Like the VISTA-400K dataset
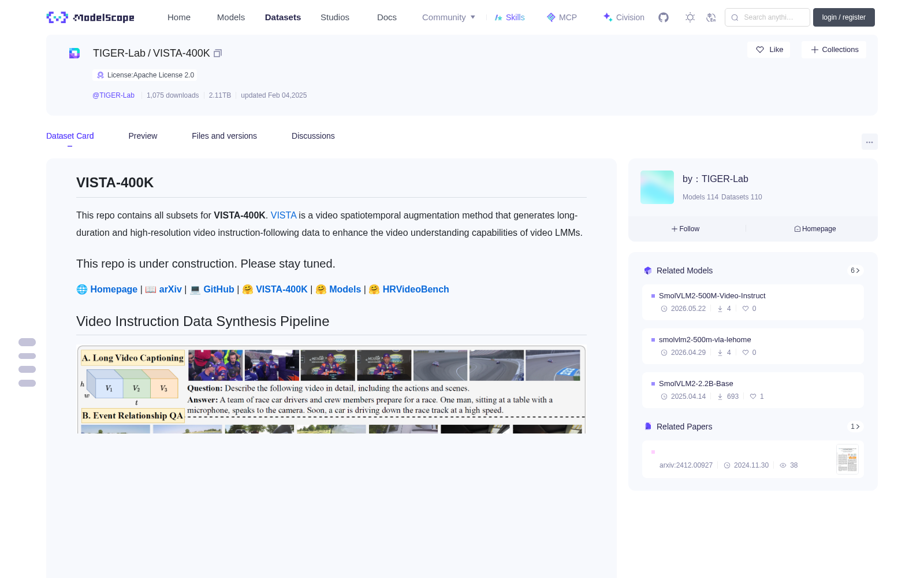This screenshot has width=924, height=578. pyautogui.click(x=769, y=50)
